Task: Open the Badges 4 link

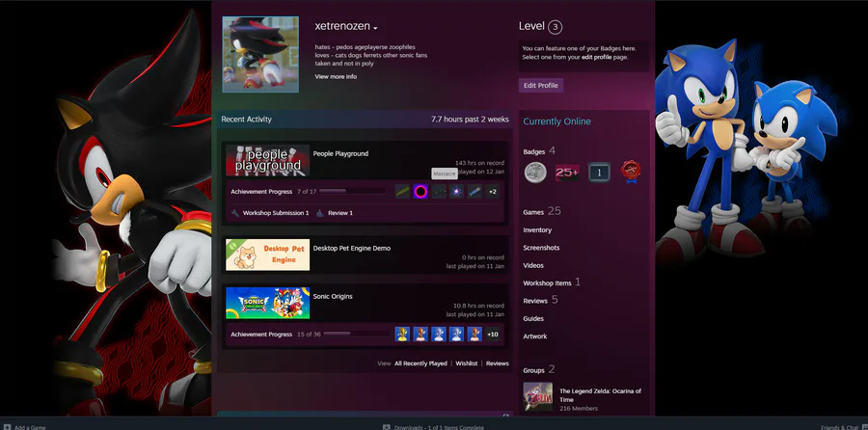Action: [x=539, y=151]
